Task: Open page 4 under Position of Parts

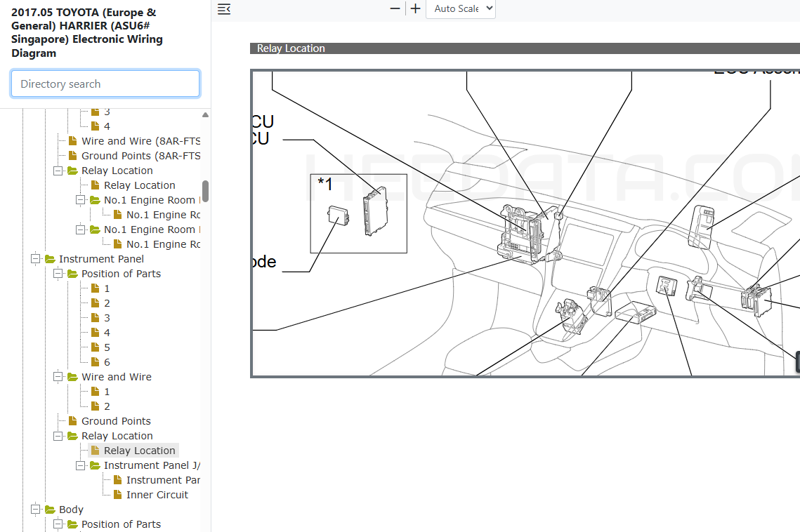Action: click(x=107, y=333)
